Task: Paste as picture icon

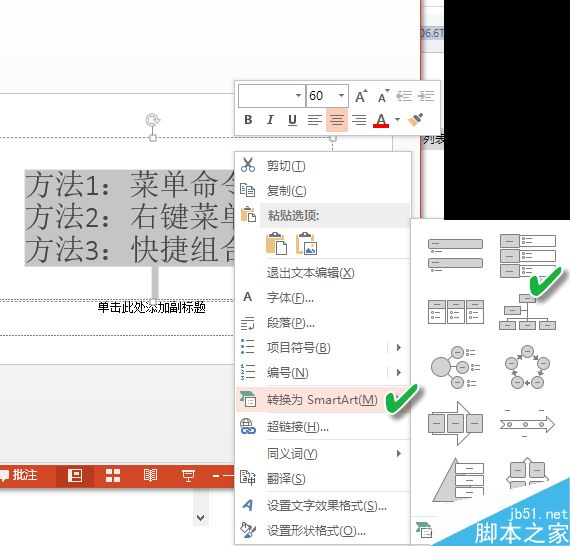Action: [x=306, y=243]
